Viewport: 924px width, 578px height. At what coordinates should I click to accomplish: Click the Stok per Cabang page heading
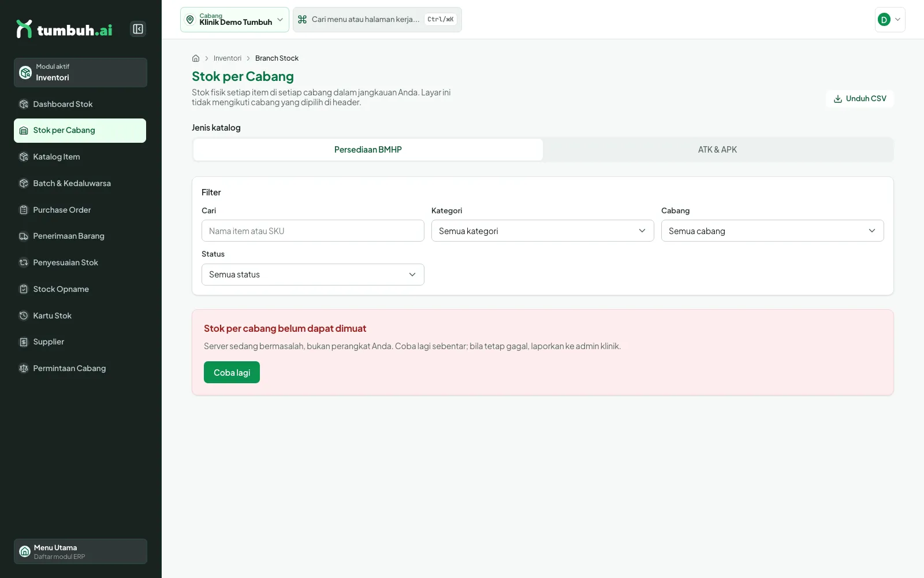pyautogui.click(x=243, y=76)
